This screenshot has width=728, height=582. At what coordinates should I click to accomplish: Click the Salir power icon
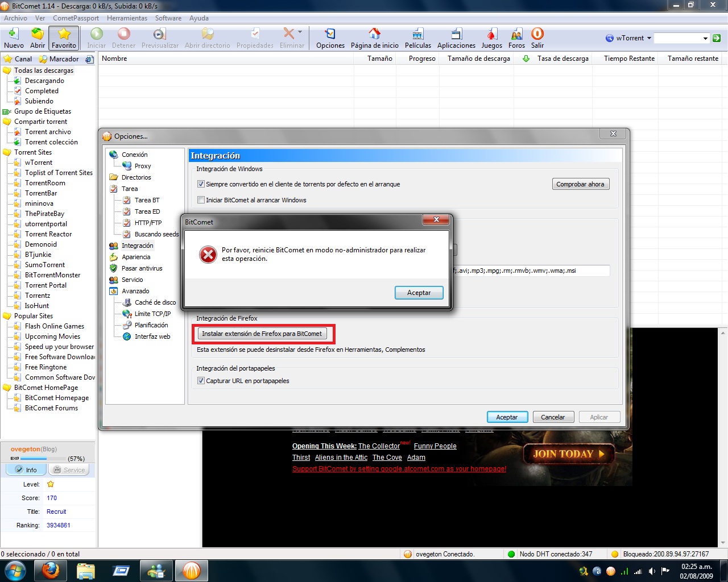click(537, 38)
